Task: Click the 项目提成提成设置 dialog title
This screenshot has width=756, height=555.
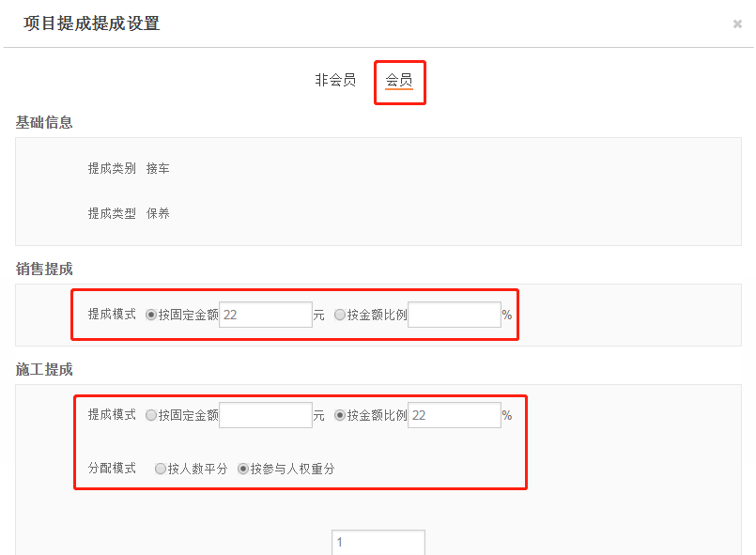Action: (92, 23)
